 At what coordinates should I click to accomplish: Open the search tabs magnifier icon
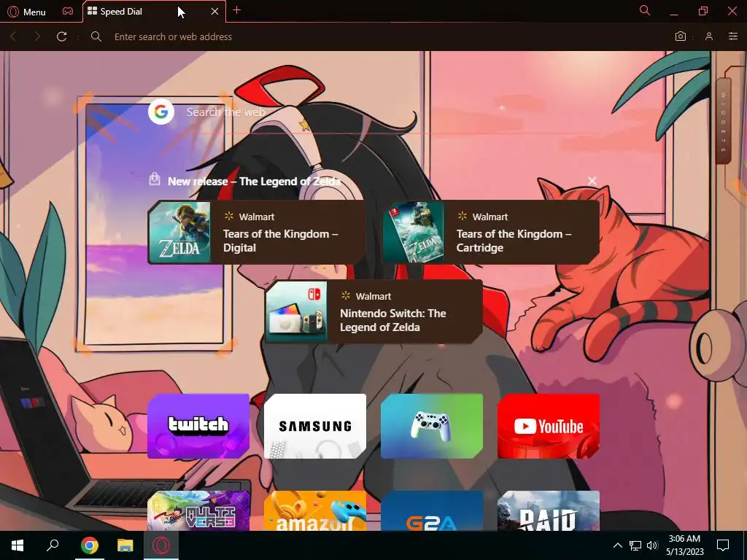click(645, 10)
